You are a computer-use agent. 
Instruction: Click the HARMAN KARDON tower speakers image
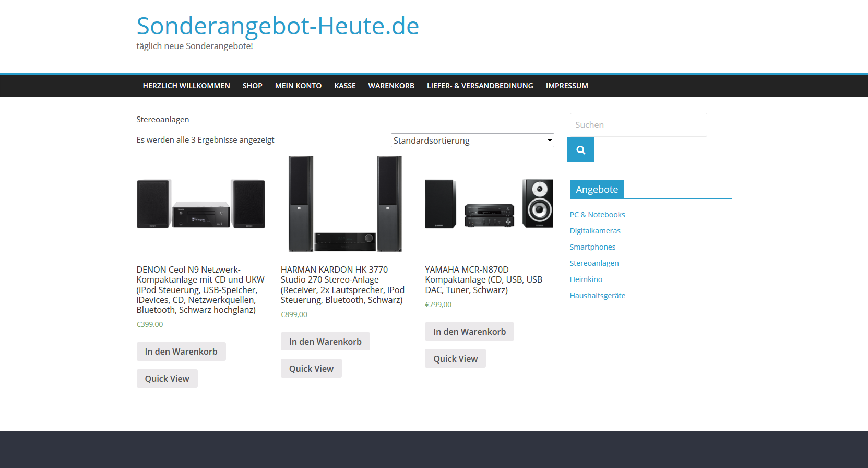click(345, 204)
